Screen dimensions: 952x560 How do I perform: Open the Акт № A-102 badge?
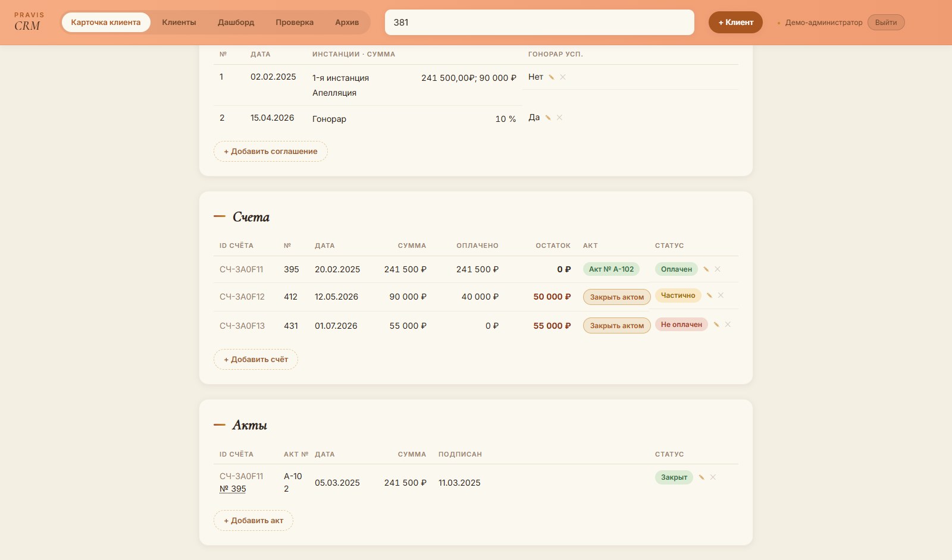612,269
